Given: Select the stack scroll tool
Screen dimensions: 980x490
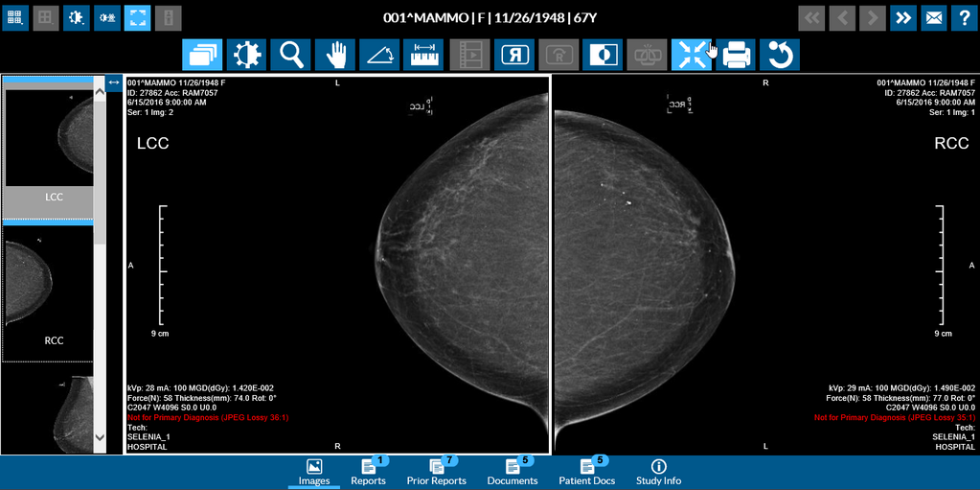Looking at the screenshot, I should 202,56.
